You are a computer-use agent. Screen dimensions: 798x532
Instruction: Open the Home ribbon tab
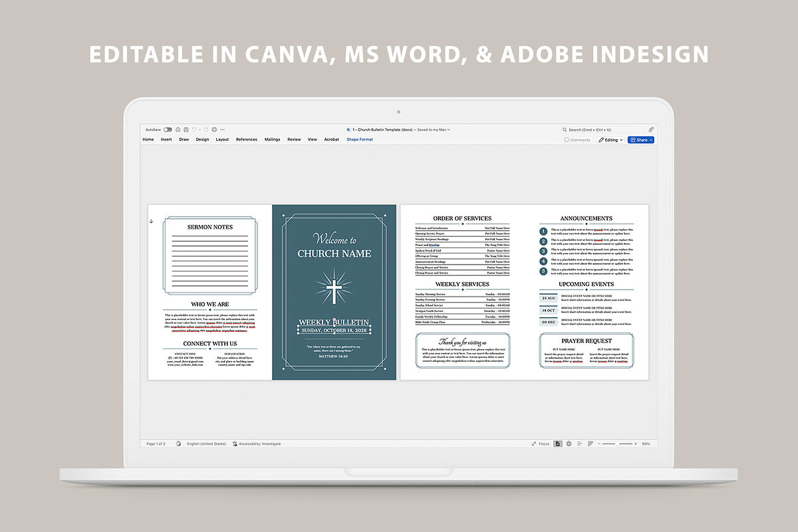148,140
